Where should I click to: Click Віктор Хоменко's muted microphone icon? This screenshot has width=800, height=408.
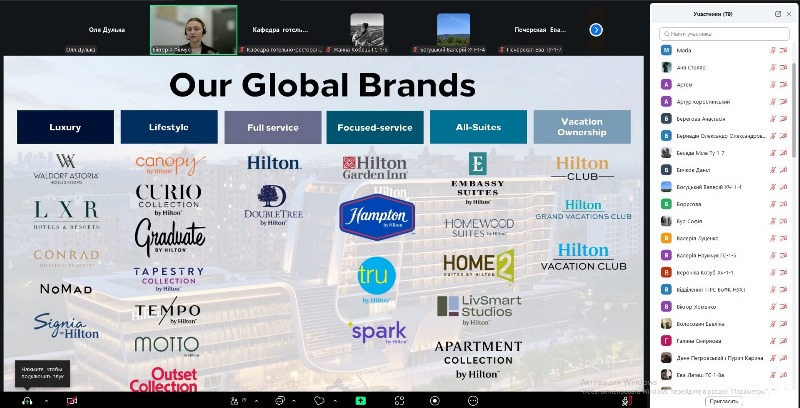click(x=772, y=307)
